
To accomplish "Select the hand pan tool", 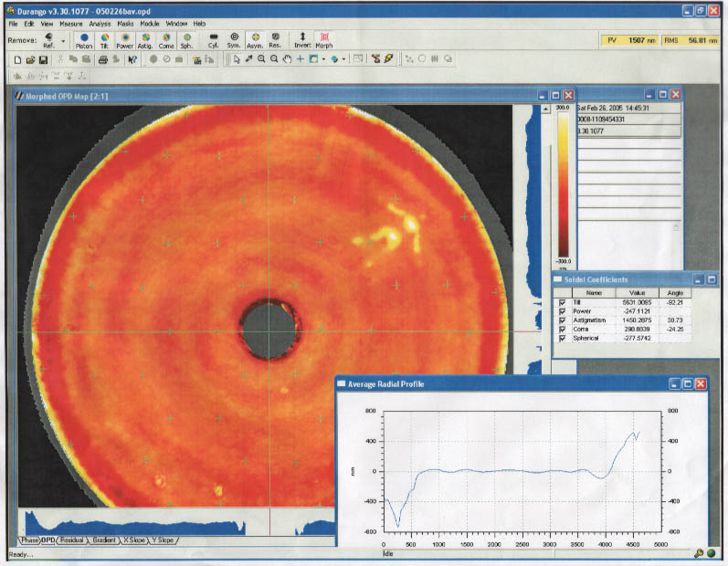I will pos(288,59).
